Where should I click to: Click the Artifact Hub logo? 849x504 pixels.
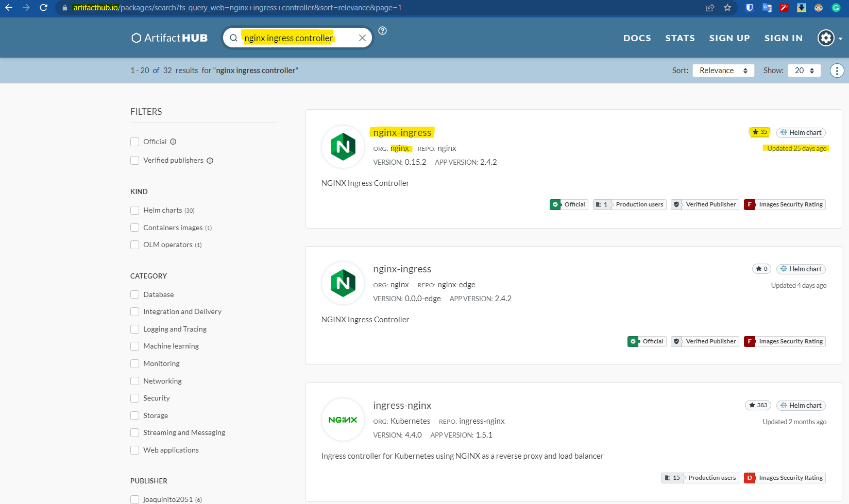pyautogui.click(x=169, y=38)
